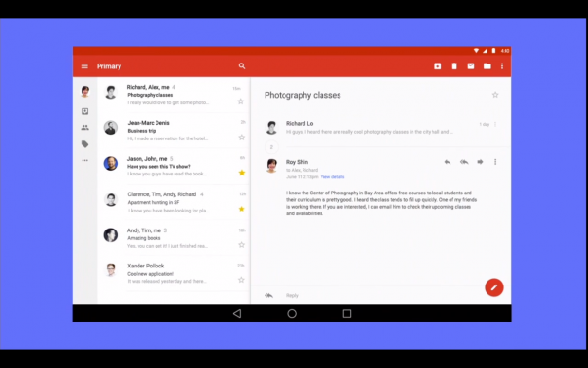The image size is (588, 368).
Task: Tap the search magnifier icon
Action: (242, 66)
